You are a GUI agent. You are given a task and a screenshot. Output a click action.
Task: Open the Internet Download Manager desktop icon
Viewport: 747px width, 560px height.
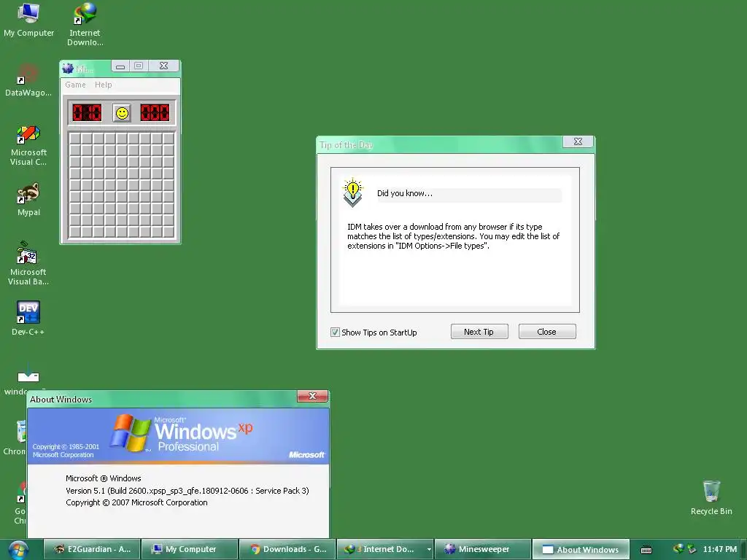click(x=85, y=24)
